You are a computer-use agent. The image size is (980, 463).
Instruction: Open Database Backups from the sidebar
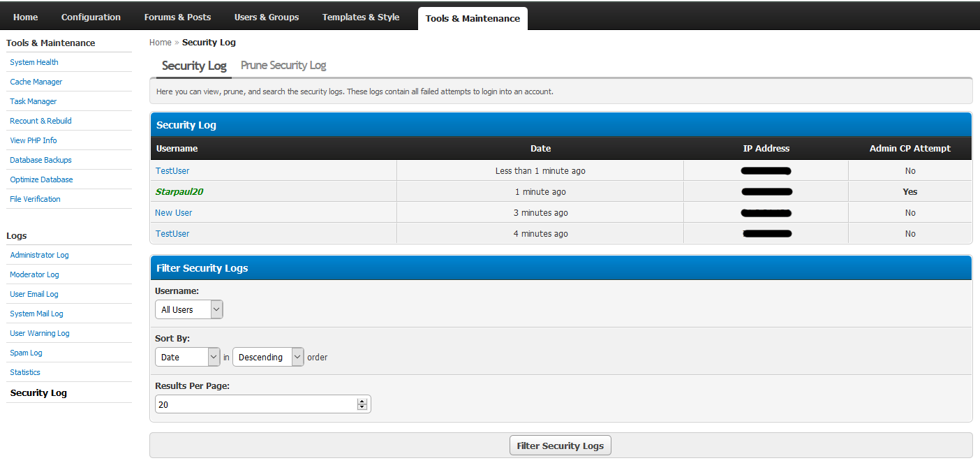pos(40,160)
